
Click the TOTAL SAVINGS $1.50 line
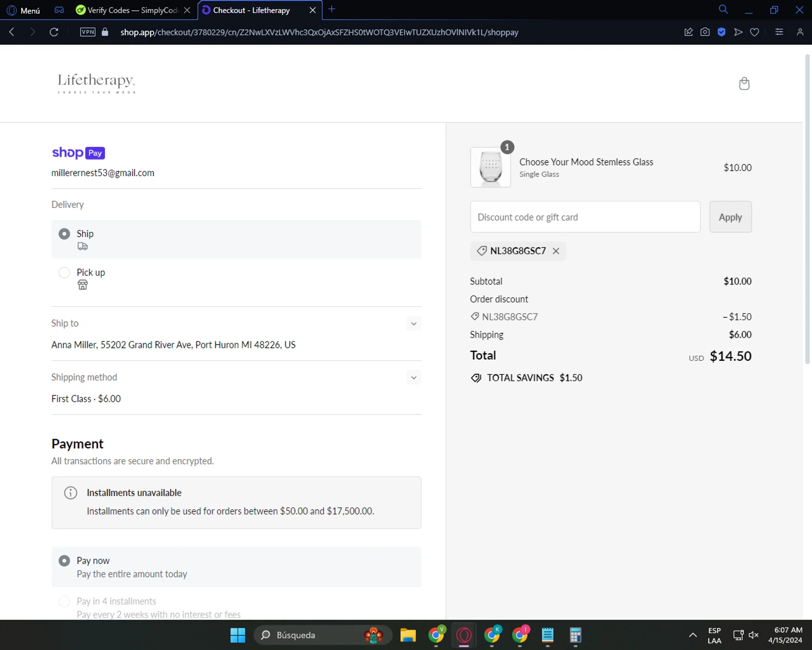tap(526, 378)
